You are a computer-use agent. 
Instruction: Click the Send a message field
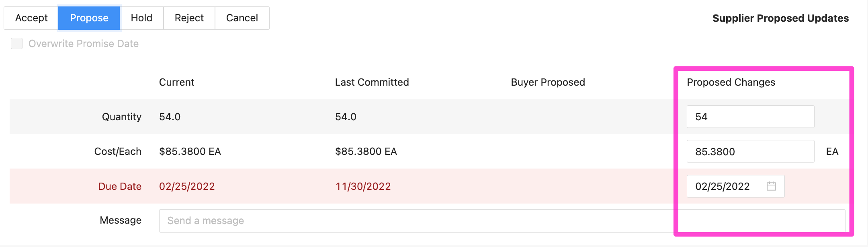tap(502, 221)
